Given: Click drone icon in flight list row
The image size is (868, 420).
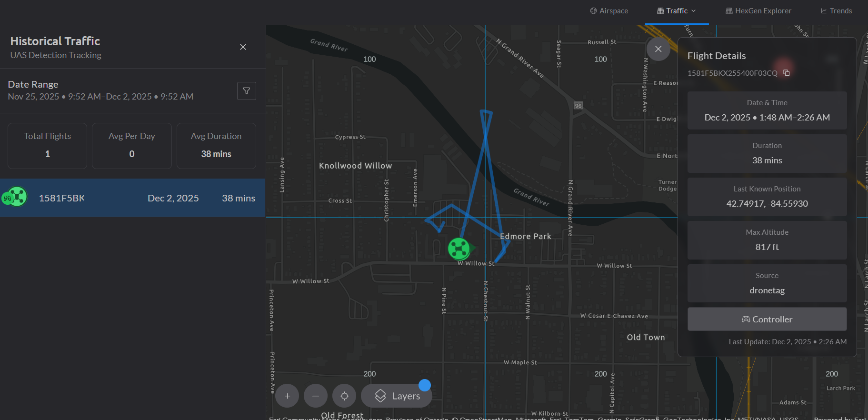Looking at the screenshot, I should (16, 197).
